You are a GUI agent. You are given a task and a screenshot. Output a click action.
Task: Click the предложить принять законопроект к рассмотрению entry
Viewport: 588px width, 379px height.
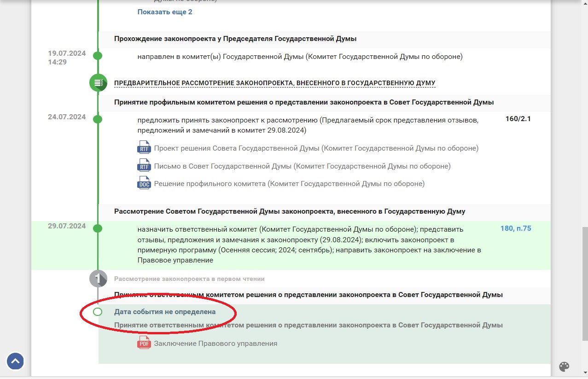308,125
